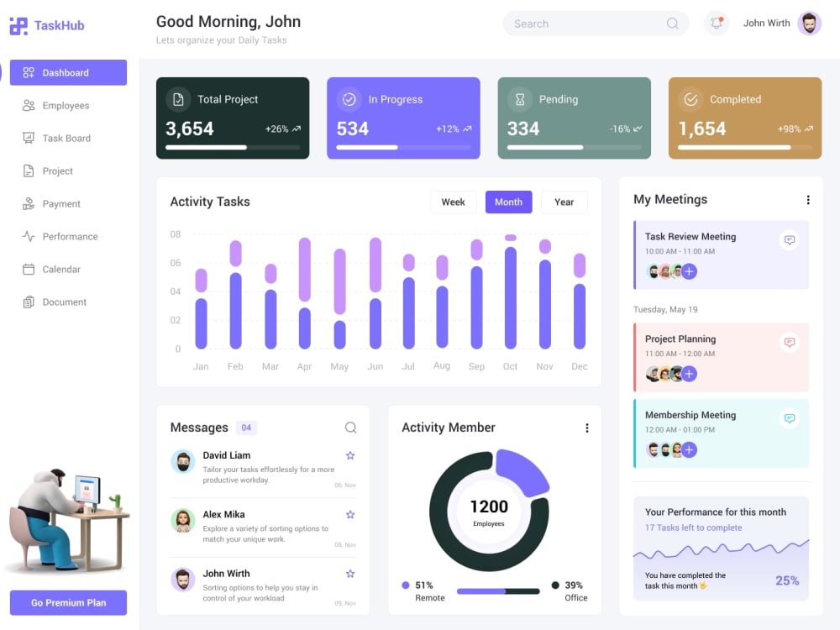Click the Total Project progress bar
Image resolution: width=840 pixels, height=630 pixels.
[233, 147]
